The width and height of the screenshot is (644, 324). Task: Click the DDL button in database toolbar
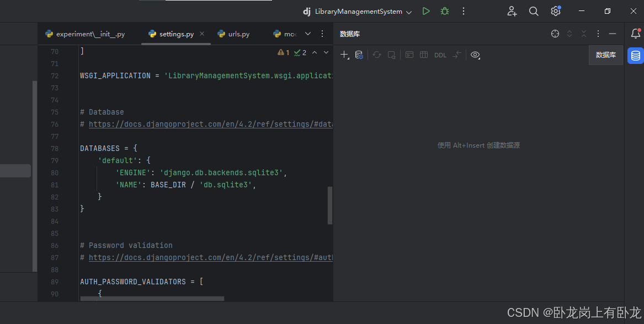pos(440,55)
